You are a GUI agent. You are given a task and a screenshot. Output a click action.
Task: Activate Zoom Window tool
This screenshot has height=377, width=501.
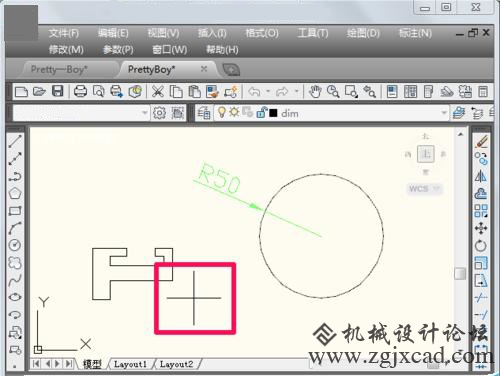coord(351,91)
